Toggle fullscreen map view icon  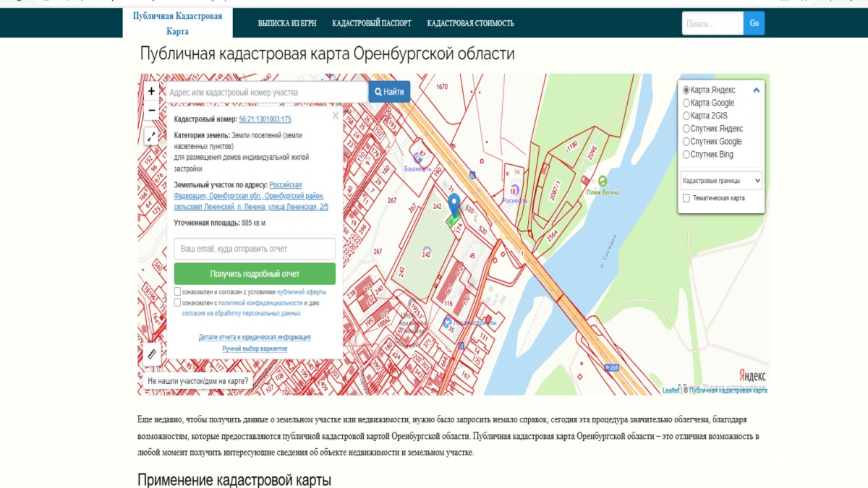tap(151, 136)
